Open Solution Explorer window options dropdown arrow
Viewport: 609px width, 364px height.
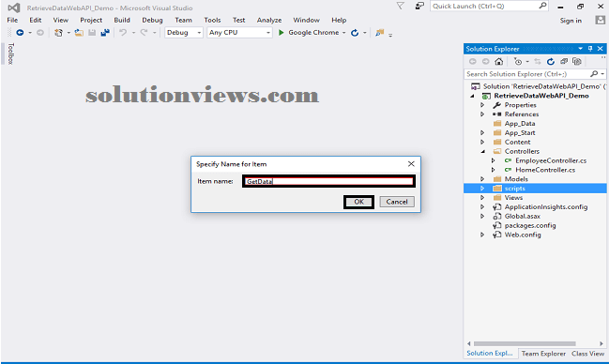coord(580,49)
